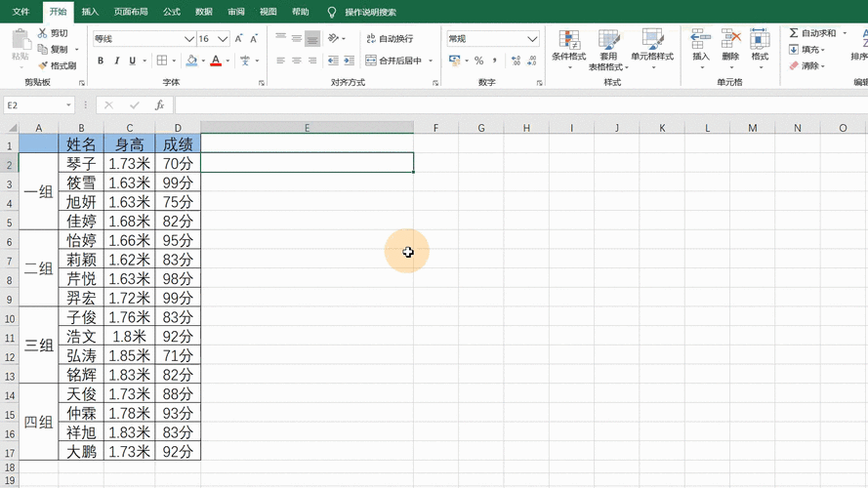Viewport: 868px width, 488px height.
Task: Toggle italic formatting
Action: coord(116,61)
